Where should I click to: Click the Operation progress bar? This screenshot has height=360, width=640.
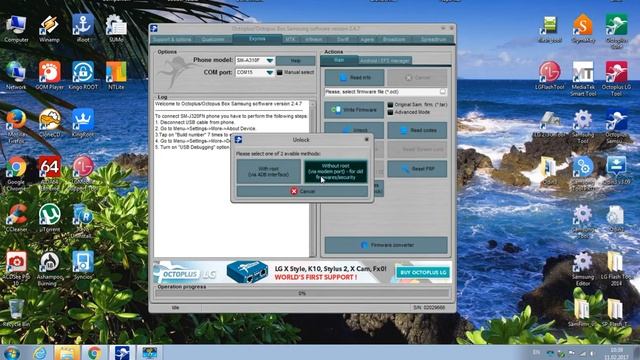coord(302,293)
